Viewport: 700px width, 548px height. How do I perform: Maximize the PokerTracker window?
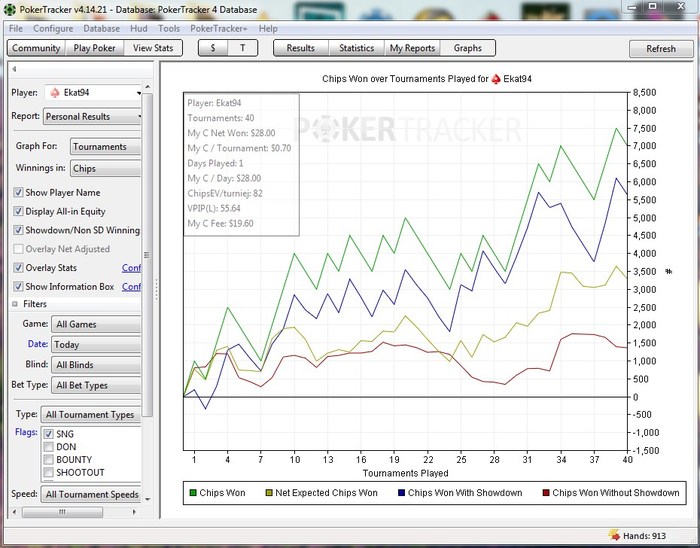click(x=653, y=7)
